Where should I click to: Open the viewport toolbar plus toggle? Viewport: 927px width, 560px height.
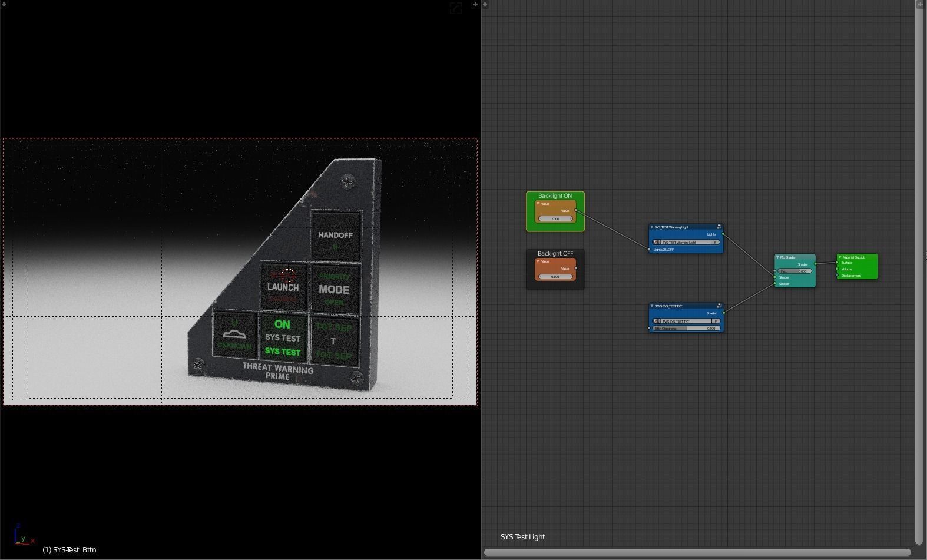pyautogui.click(x=4, y=5)
